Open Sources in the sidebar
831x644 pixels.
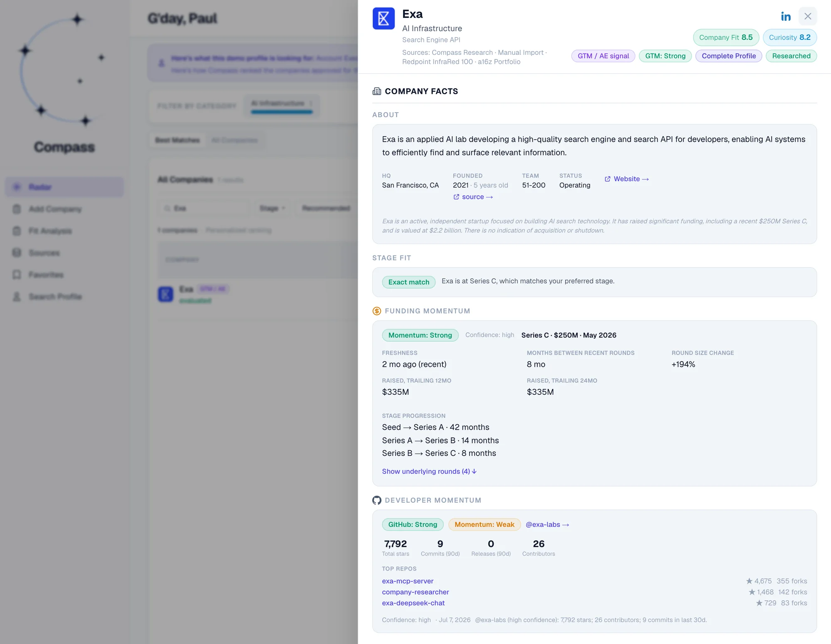point(64,253)
